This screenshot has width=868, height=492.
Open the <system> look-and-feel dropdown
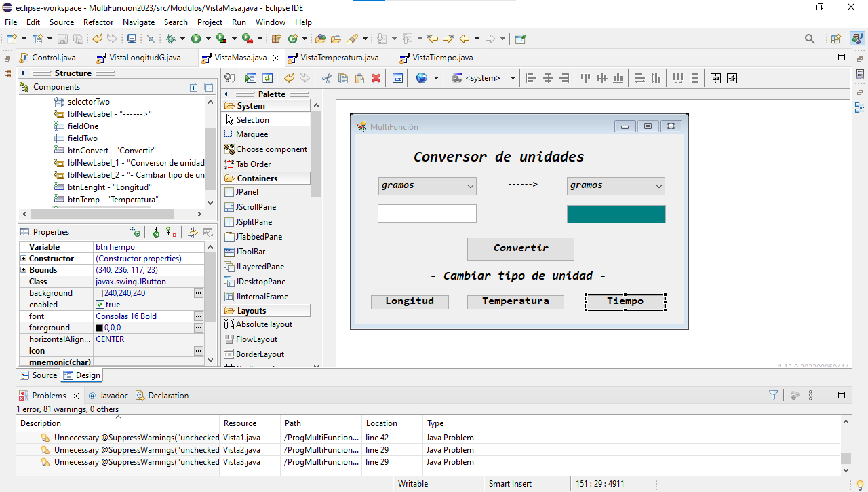[x=484, y=78]
